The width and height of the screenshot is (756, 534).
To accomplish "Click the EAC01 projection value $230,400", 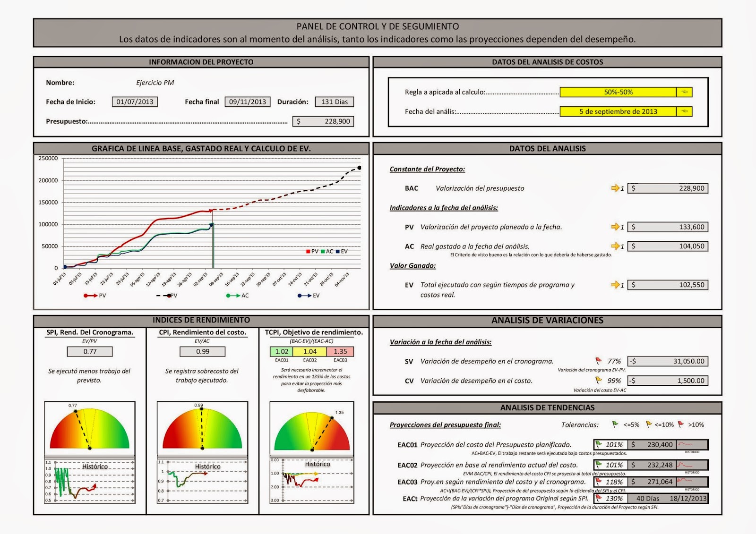I will 652,444.
